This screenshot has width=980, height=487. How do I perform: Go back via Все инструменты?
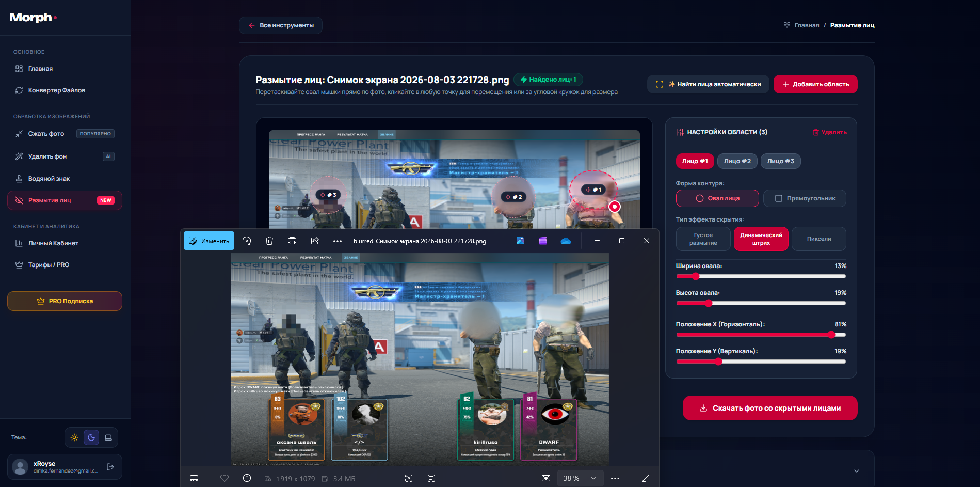(x=281, y=25)
